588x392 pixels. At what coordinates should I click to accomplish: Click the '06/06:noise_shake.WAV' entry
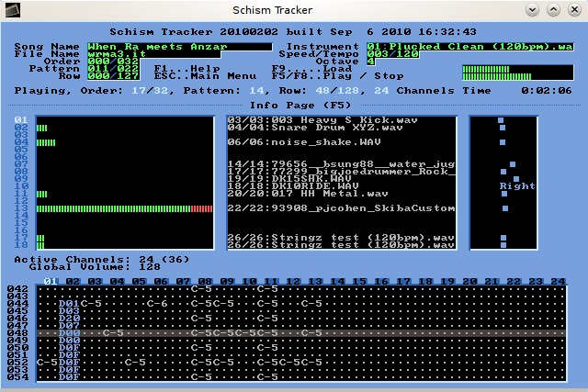(x=304, y=142)
